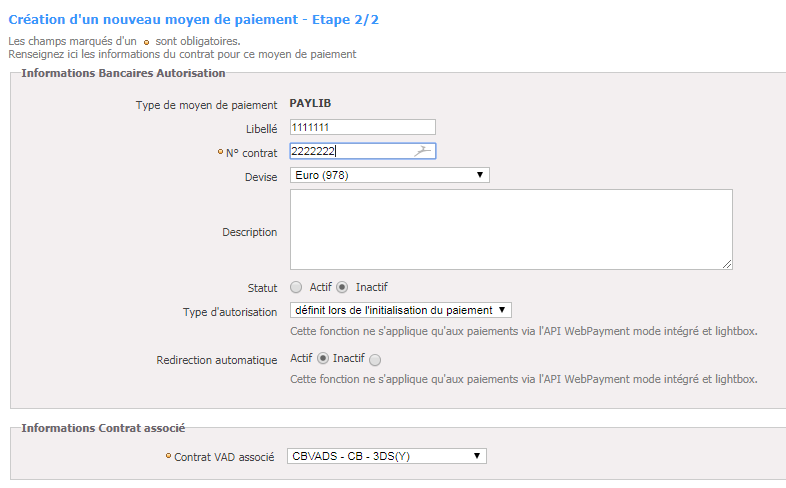Select Actif radio for Redirection automatique
The width and height of the screenshot is (786, 488).
[323, 358]
